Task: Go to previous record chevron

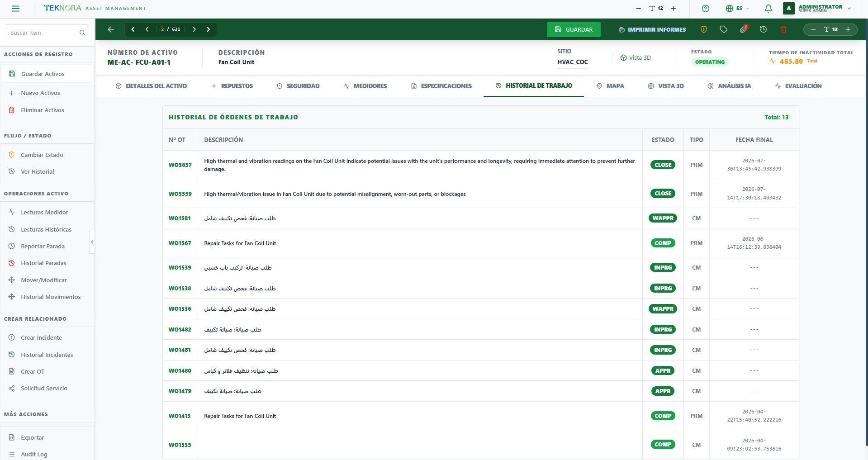Action: point(147,29)
